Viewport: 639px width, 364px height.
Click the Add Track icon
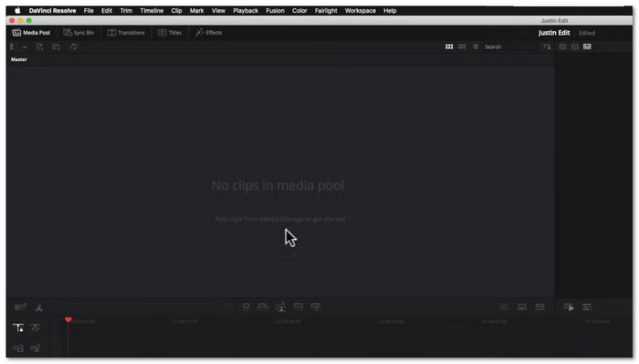point(18,348)
